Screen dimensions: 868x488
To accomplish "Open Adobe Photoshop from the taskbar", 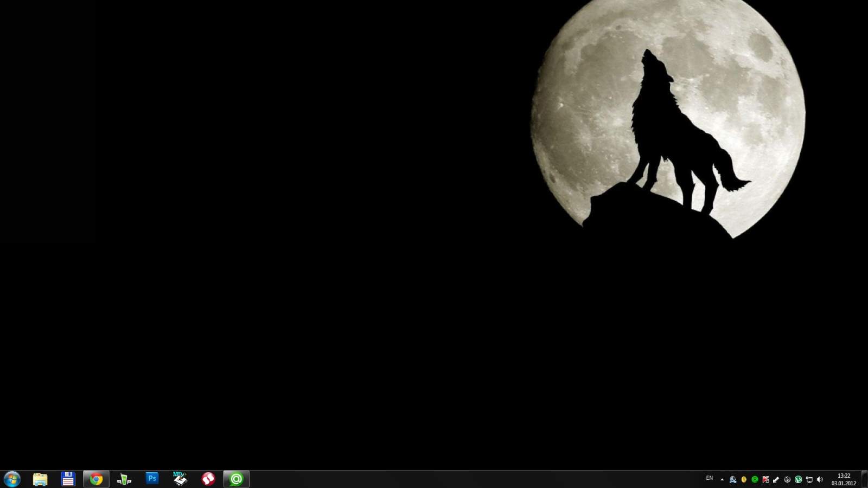I will click(152, 479).
